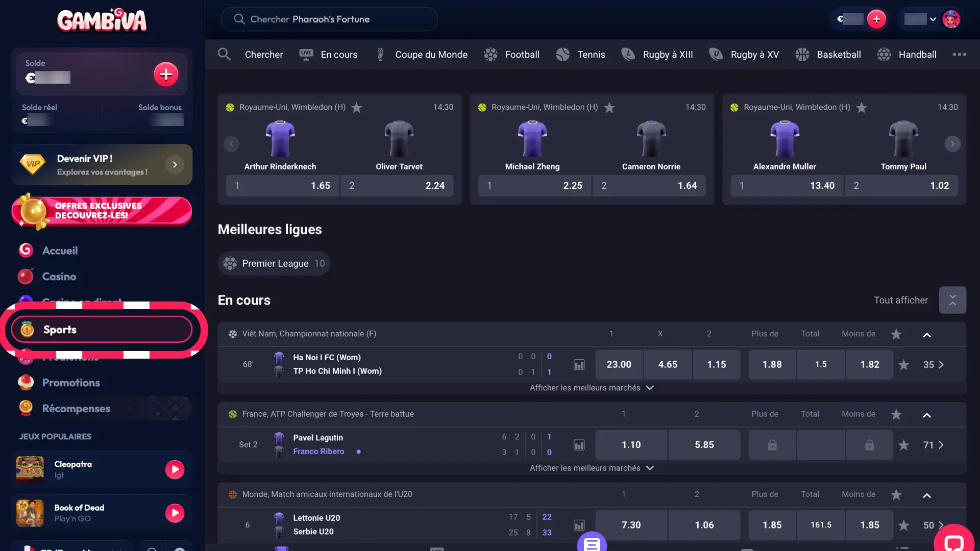Click Tout afficher link
The width and height of the screenshot is (980, 551).
coord(901,300)
